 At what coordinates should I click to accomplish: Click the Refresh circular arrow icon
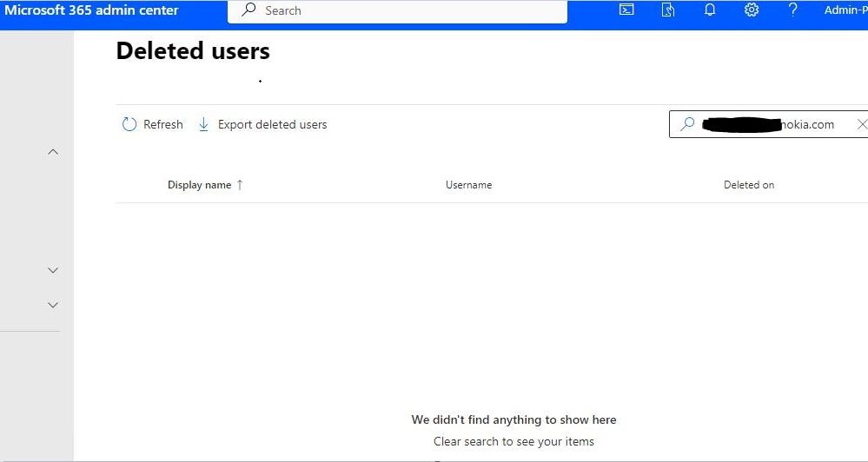[129, 124]
